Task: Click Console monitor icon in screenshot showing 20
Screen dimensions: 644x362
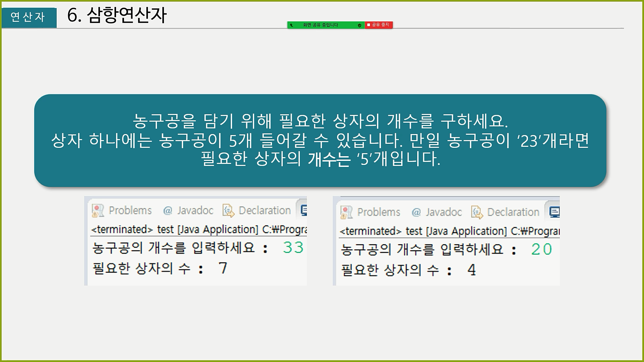Action: coord(554,212)
